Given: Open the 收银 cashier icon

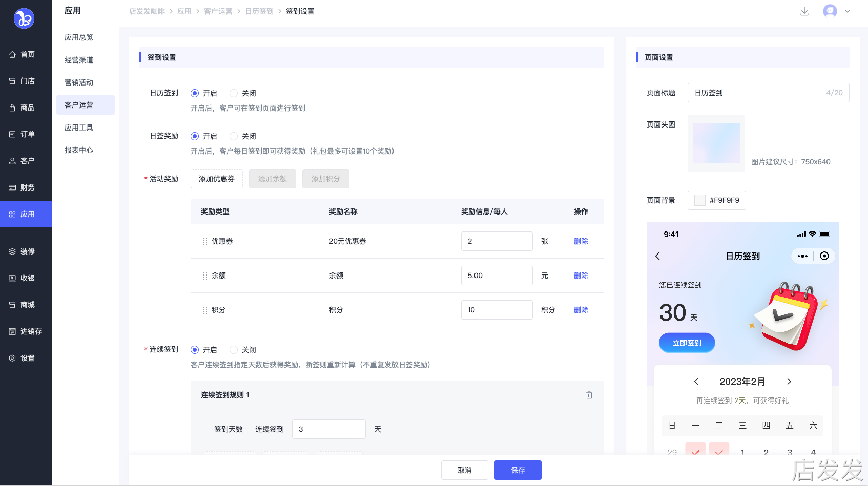Looking at the screenshot, I should click(x=12, y=279).
